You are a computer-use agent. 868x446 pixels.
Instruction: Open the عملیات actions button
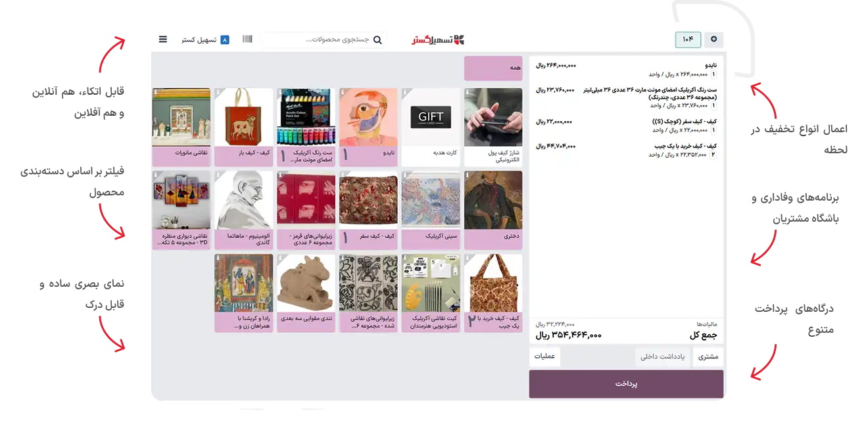544,357
